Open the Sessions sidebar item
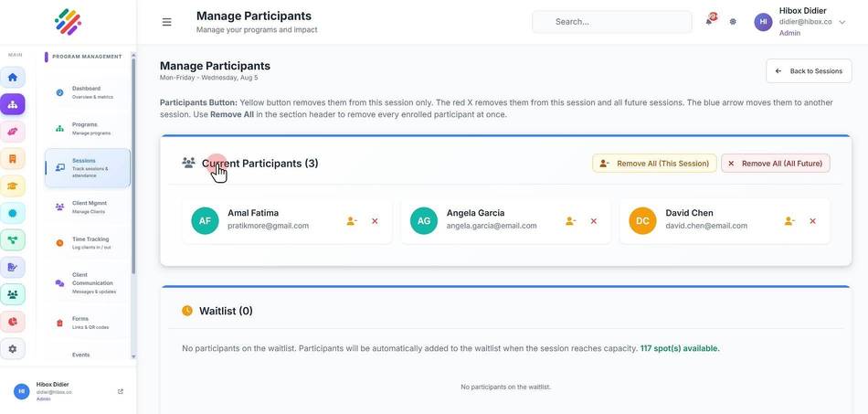The image size is (868, 414). pos(88,168)
